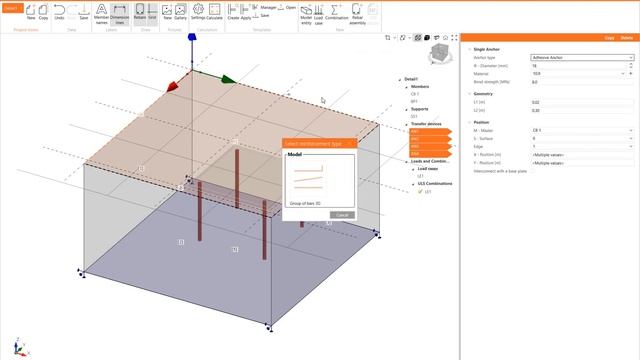Image resolution: width=640 pixels, height=360 pixels.
Task: Add new Model entity
Action: (306, 14)
